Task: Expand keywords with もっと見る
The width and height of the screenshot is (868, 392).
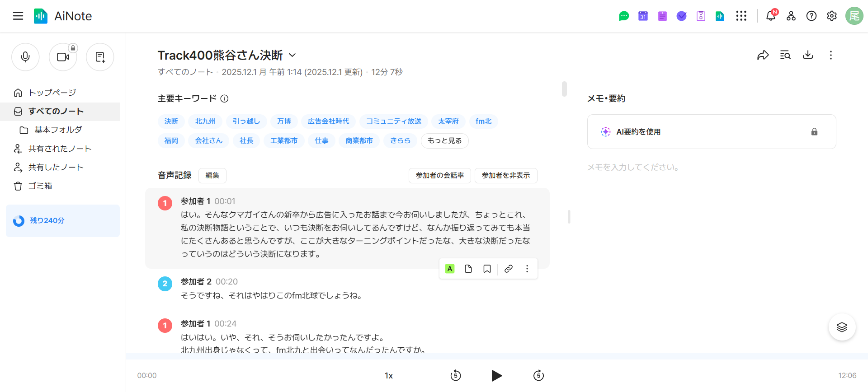Action: (444, 140)
